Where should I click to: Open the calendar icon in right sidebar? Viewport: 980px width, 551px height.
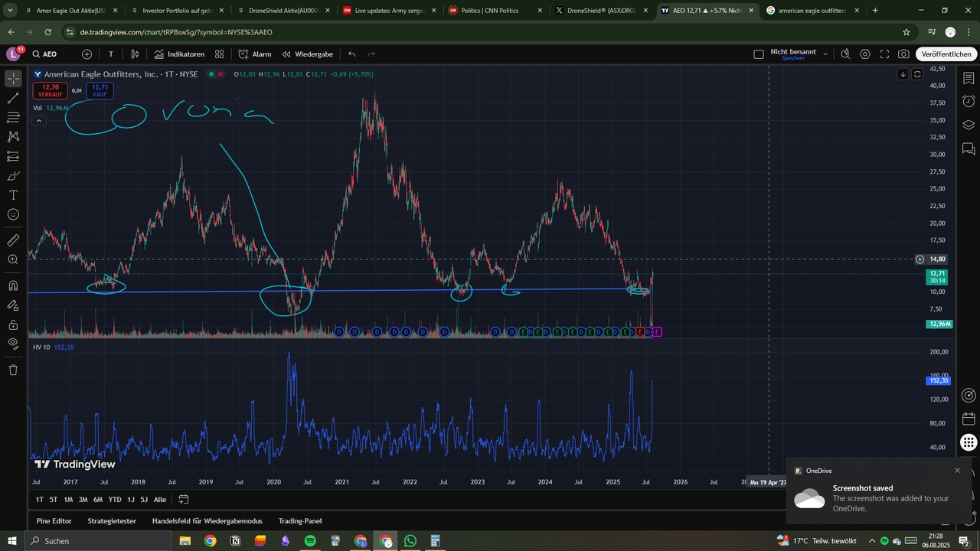pyautogui.click(x=969, y=419)
